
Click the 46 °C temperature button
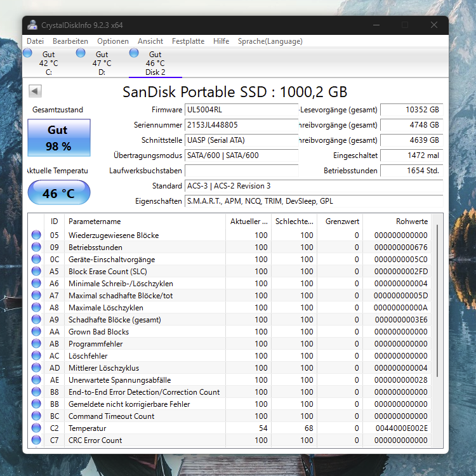point(59,192)
